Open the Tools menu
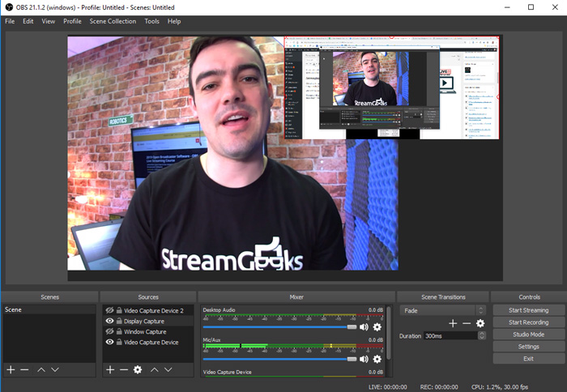Image resolution: width=567 pixels, height=392 pixels. (x=151, y=21)
